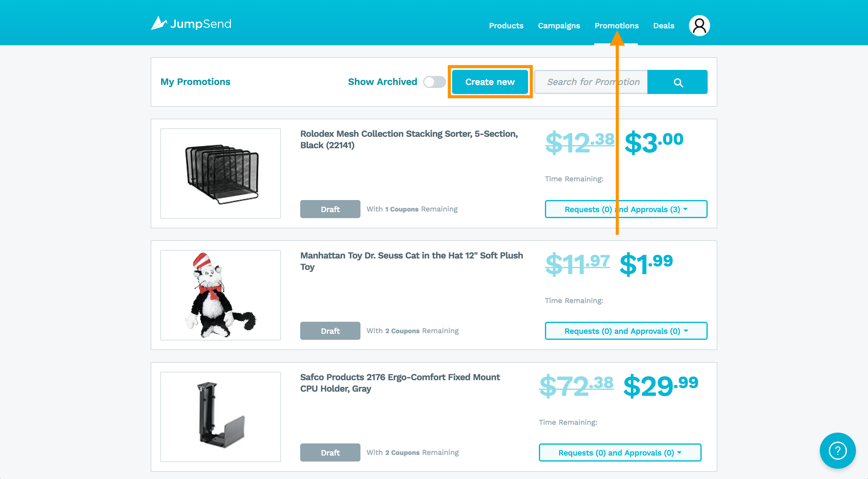Viewport: 868px width, 479px height.
Task: Expand Safco CPU Holder requests dropdown
Action: coord(620,452)
